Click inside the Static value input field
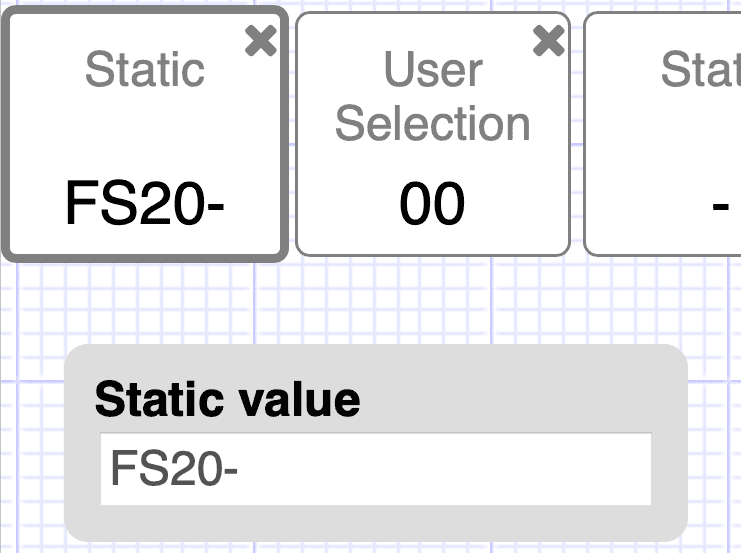741x553 pixels. [376, 469]
